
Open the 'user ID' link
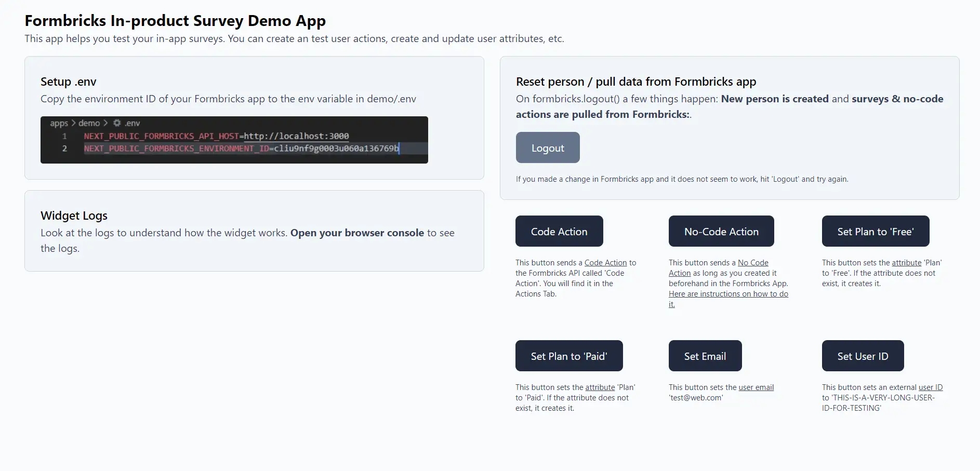930,387
